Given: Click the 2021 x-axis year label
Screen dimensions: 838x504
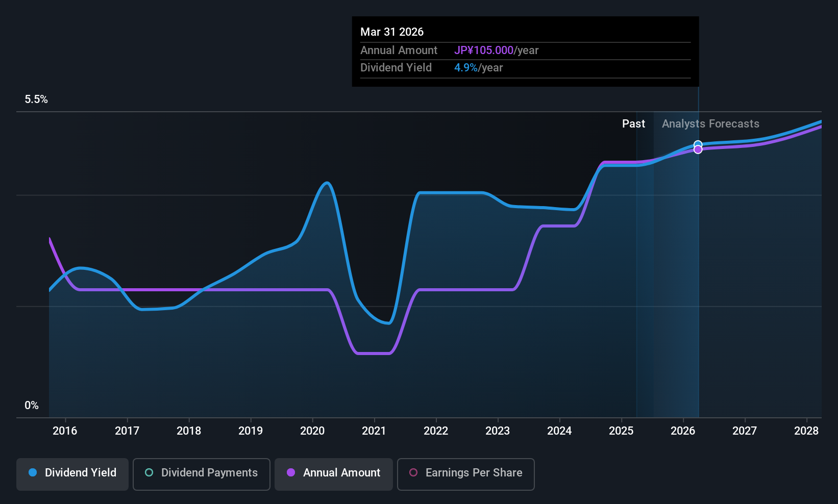Looking at the screenshot, I should click(x=374, y=431).
